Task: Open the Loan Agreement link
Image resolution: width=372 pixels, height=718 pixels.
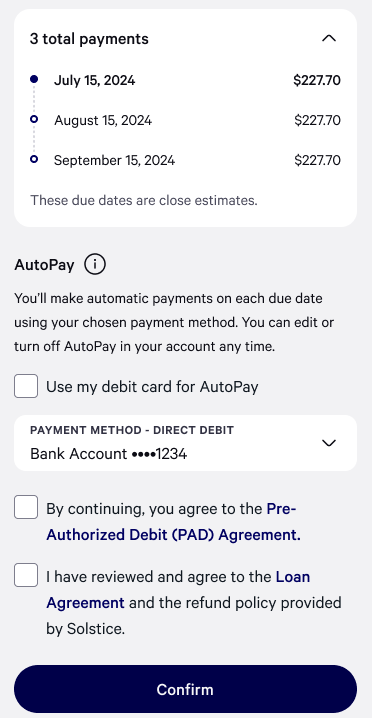Action: click(x=178, y=590)
